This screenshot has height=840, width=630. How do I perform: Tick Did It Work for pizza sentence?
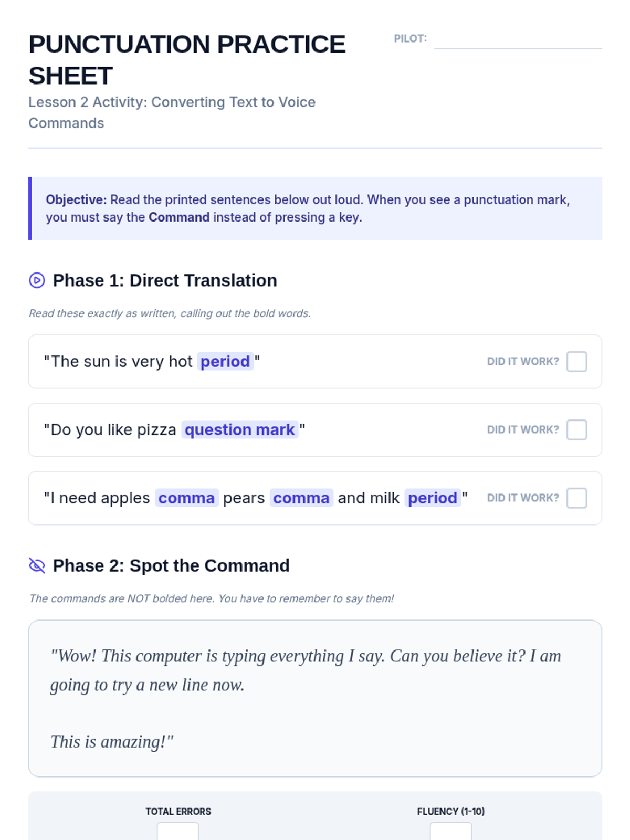(576, 430)
